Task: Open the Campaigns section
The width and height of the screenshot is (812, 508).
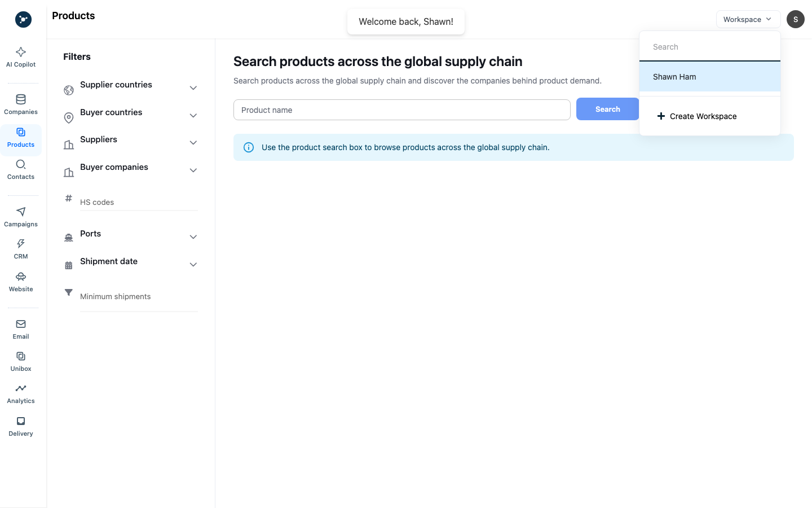Action: (21, 217)
